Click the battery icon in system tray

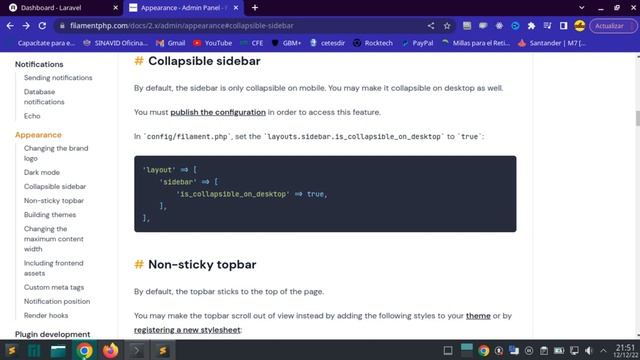pos(559,351)
